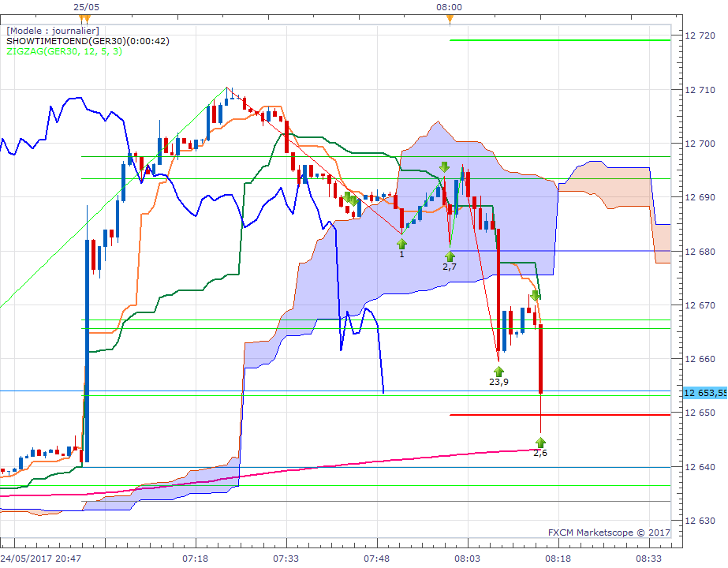Viewport: 728px width, 568px height.
Task: Click the 12 670 price axis label
Action: click(x=700, y=305)
